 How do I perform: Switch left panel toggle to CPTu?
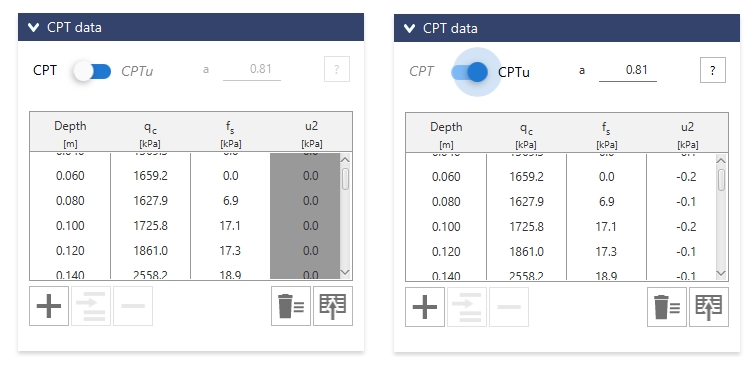point(92,71)
